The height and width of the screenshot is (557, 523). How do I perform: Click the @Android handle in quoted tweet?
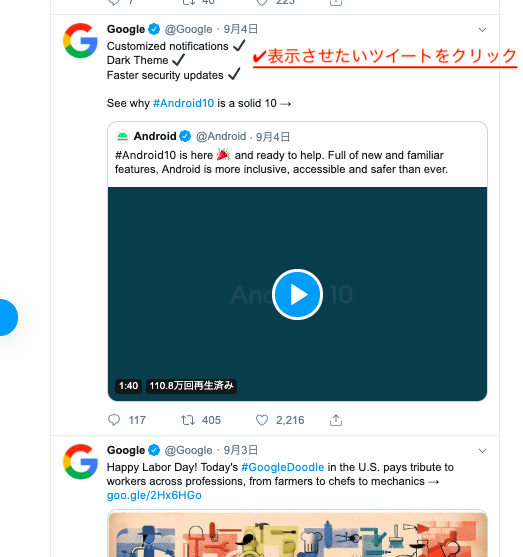221,136
